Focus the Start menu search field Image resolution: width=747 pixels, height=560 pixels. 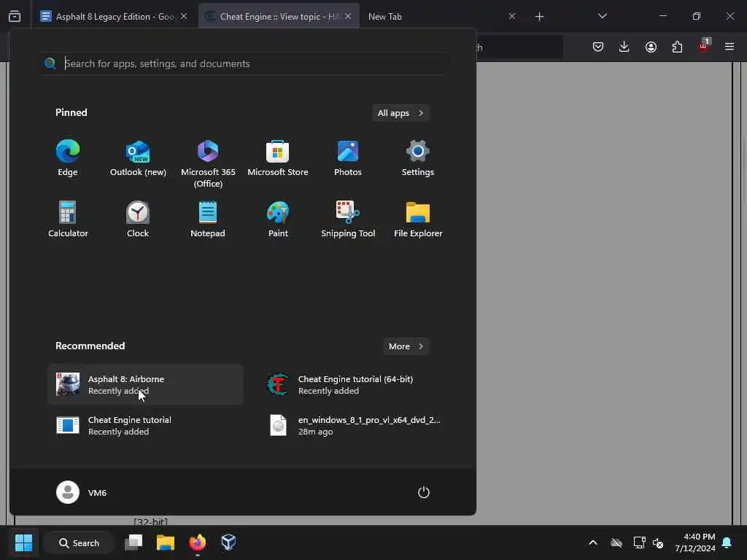click(244, 63)
